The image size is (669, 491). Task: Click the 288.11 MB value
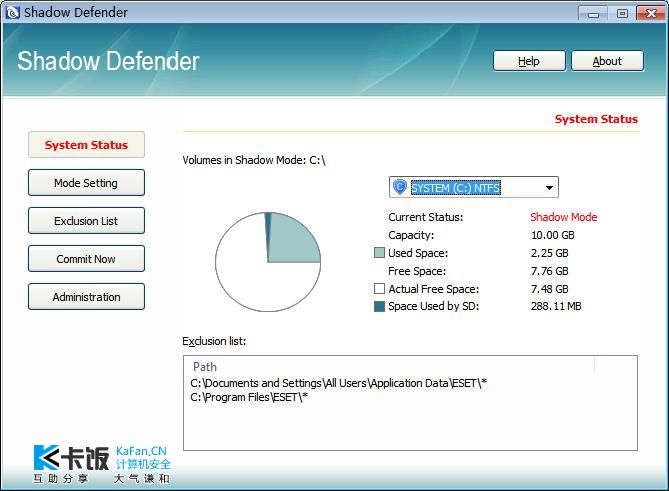[556, 306]
